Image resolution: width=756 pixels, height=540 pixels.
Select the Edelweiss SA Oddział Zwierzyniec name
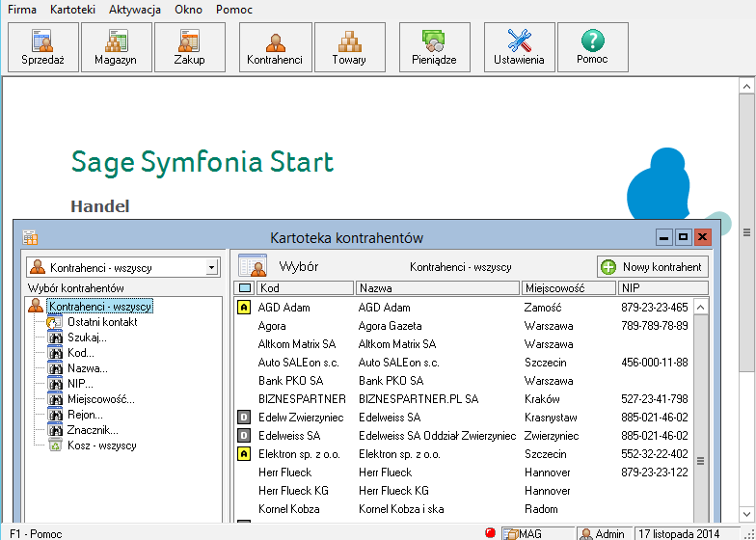(438, 436)
